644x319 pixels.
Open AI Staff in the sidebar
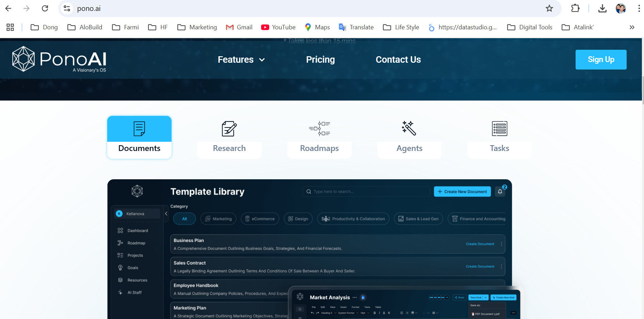pos(130,292)
